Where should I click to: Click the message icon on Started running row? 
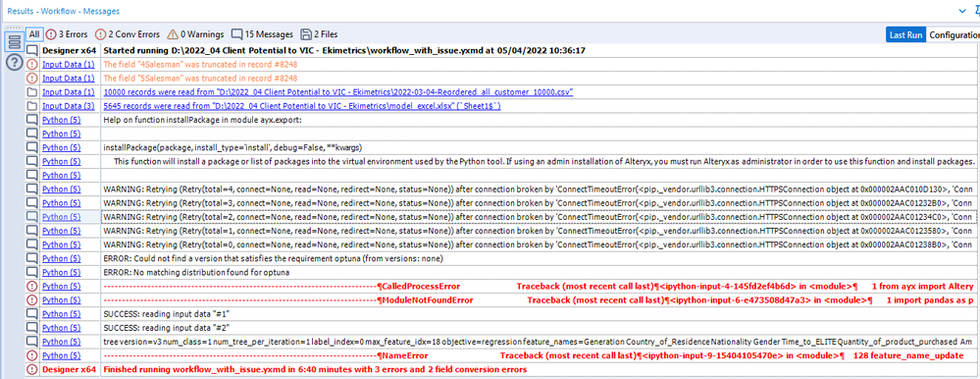click(31, 51)
